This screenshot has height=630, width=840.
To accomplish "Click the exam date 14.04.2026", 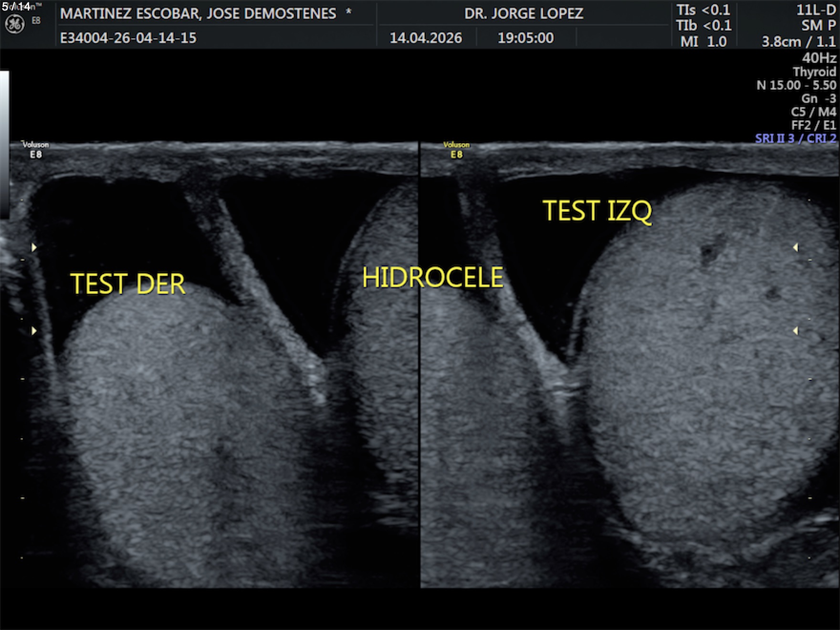I will (x=426, y=38).
